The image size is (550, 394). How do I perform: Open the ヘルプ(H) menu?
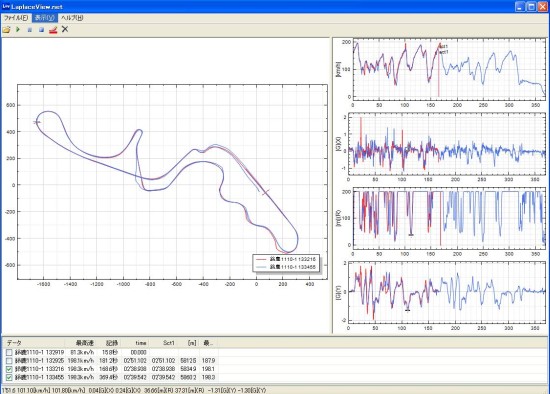tap(72, 18)
